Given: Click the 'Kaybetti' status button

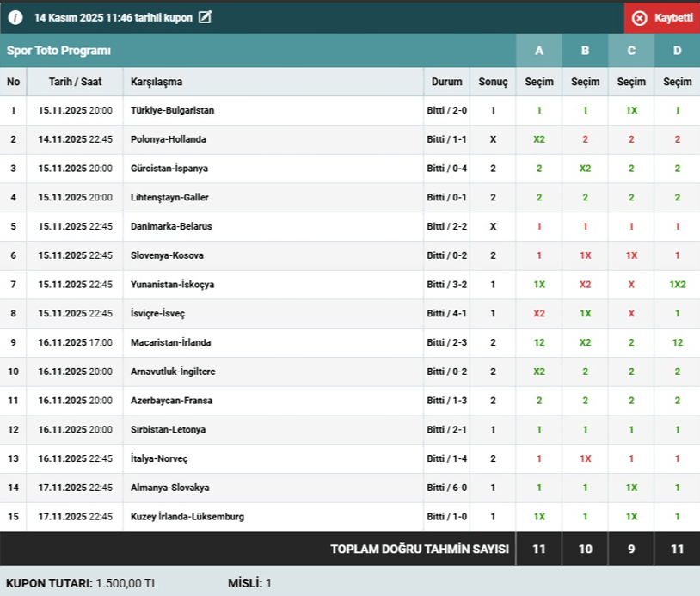Looking at the screenshot, I should point(662,18).
